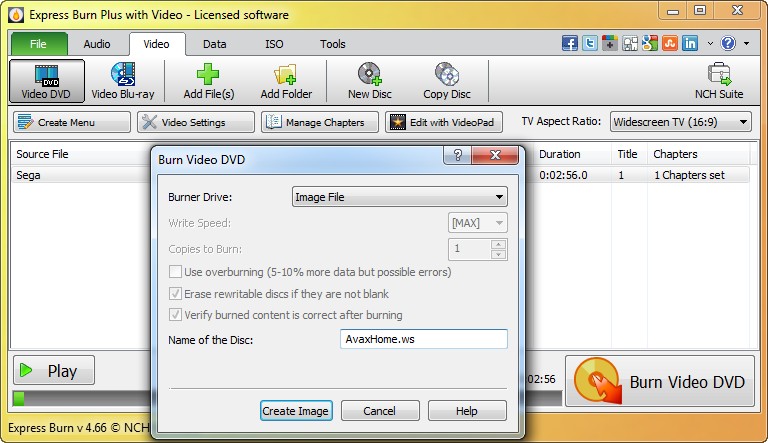The image size is (768, 443).
Task: Switch to the Video tab
Action: click(157, 44)
